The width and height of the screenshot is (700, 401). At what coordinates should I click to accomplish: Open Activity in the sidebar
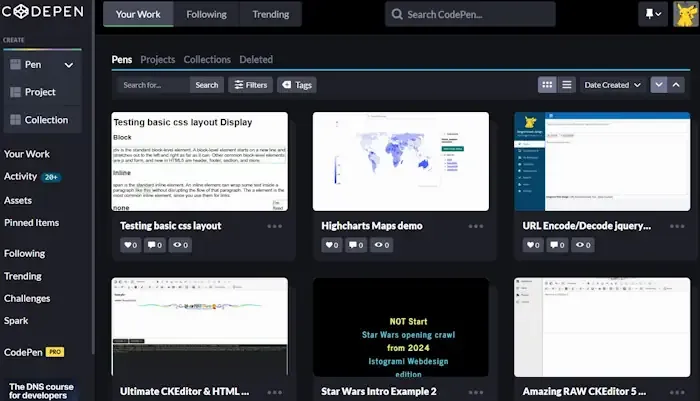(x=21, y=176)
